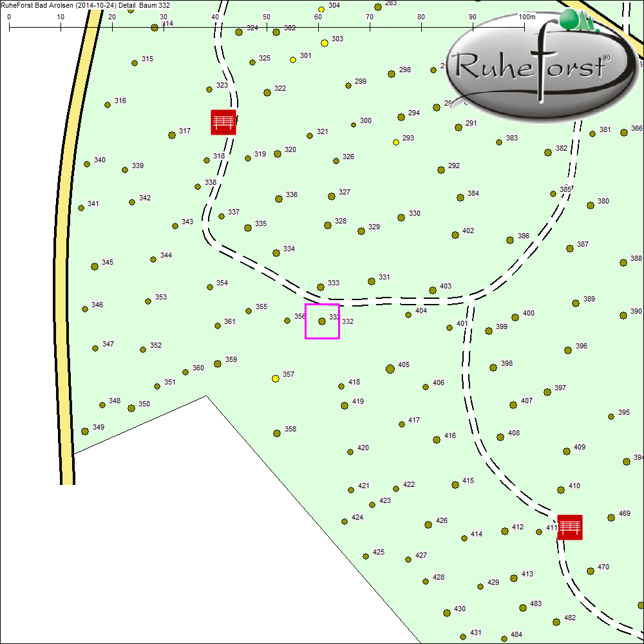
Task: Click tree marker 358
Action: tap(277, 433)
